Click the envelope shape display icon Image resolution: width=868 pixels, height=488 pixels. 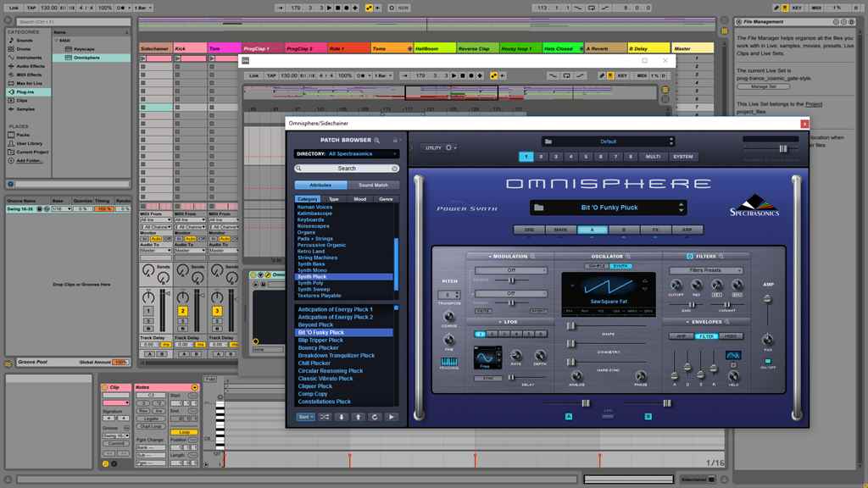coord(733,355)
